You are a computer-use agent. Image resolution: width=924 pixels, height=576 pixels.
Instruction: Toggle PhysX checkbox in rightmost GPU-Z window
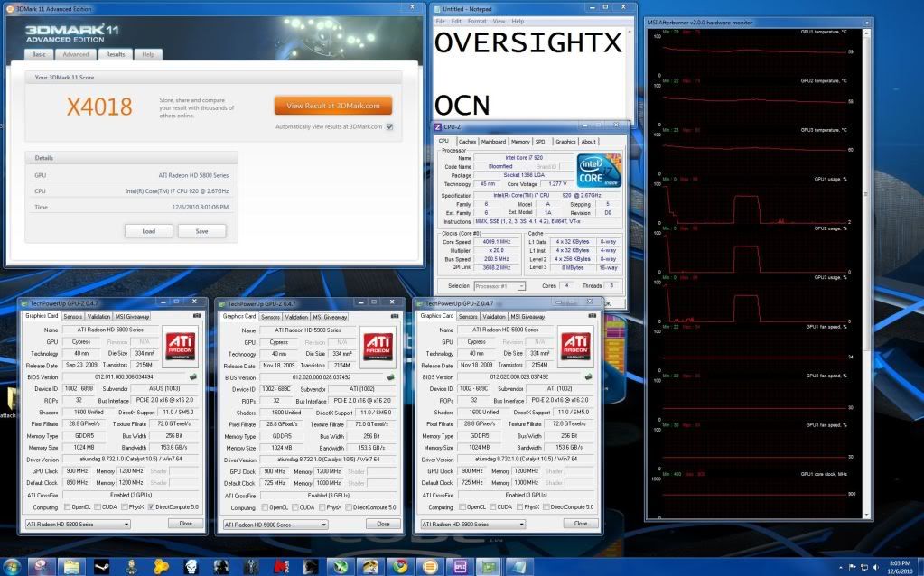point(519,506)
